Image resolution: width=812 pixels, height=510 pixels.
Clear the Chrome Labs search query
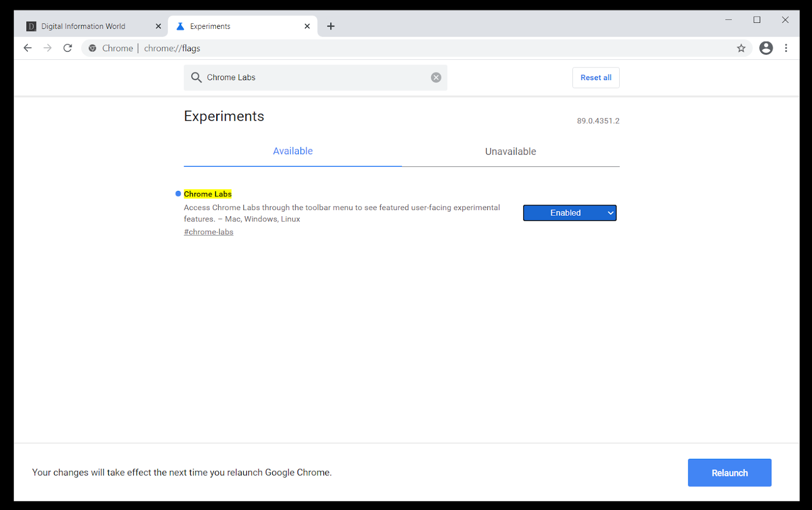[x=436, y=77]
